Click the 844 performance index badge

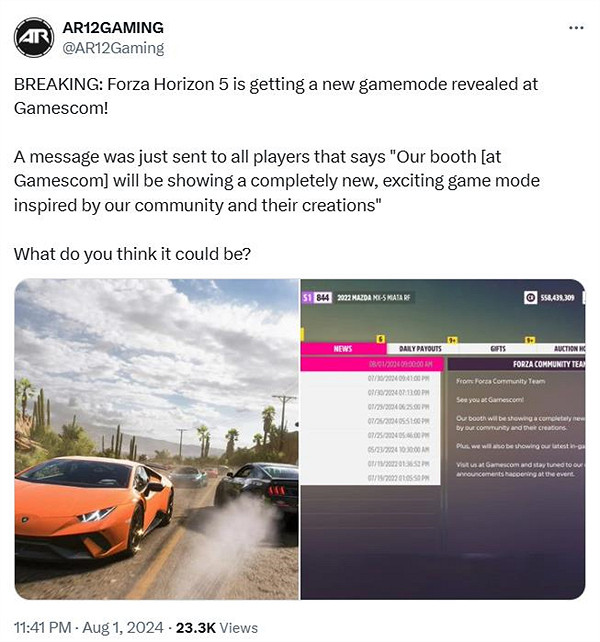[x=323, y=298]
